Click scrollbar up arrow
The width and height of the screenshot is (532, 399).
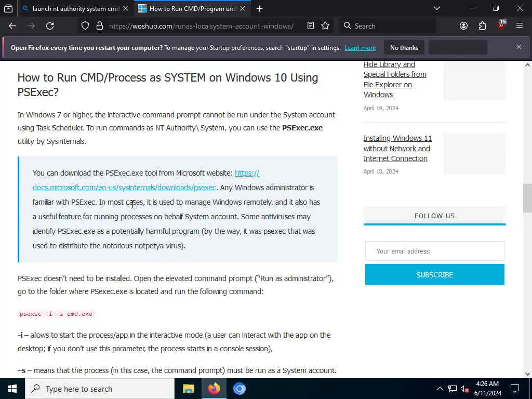click(527, 65)
